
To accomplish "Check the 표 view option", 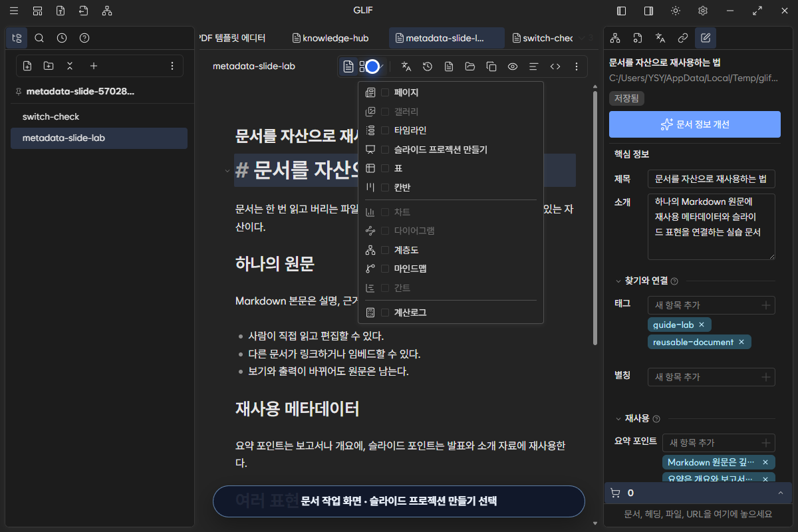I will pos(385,168).
